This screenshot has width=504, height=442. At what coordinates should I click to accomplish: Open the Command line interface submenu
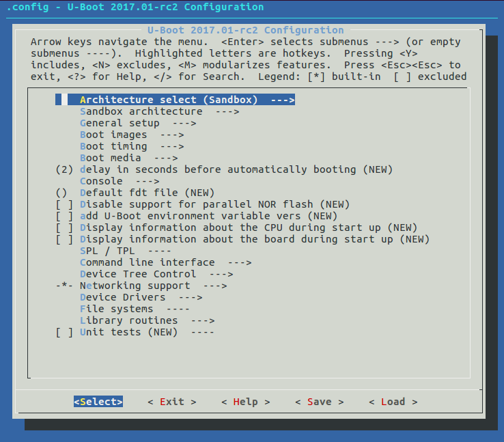(165, 262)
